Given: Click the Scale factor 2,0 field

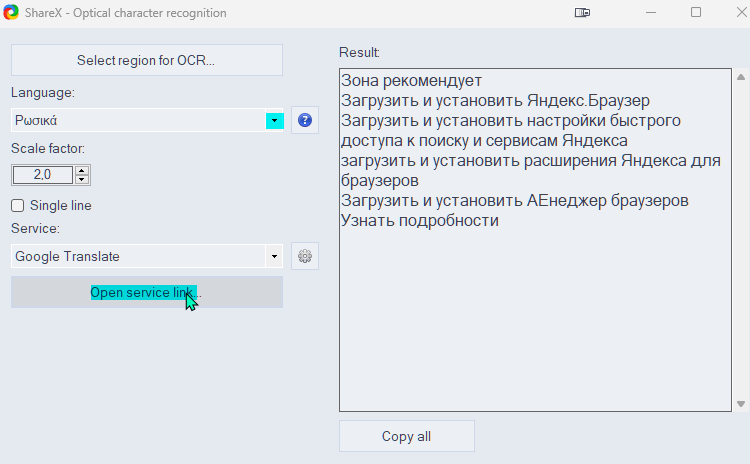Looking at the screenshot, I should pos(43,175).
